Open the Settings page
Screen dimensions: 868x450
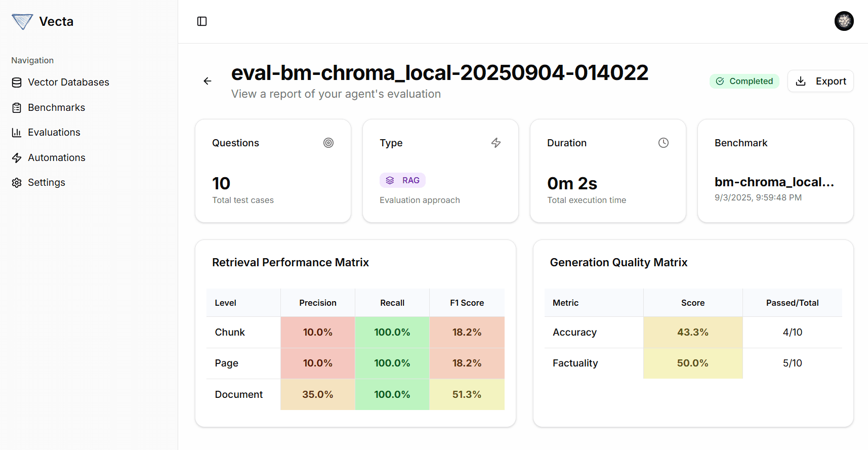pyautogui.click(x=46, y=182)
